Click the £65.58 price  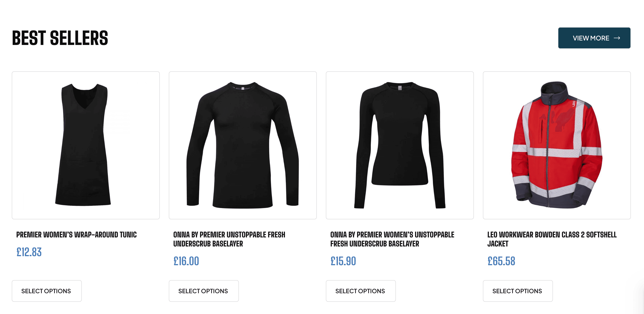(x=501, y=261)
